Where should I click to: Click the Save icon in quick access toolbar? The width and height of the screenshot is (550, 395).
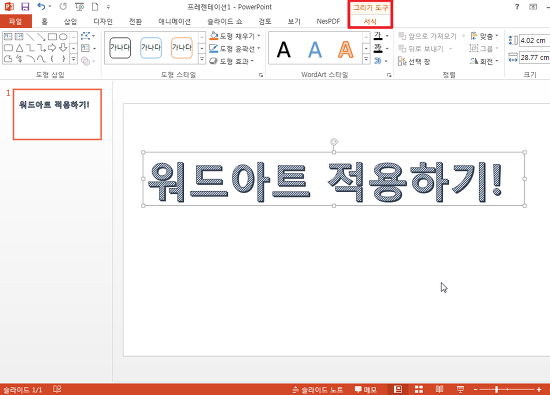(x=25, y=7)
